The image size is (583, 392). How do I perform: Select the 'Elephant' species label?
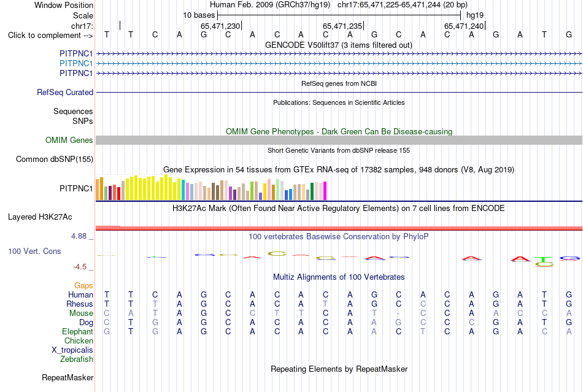[x=77, y=331]
